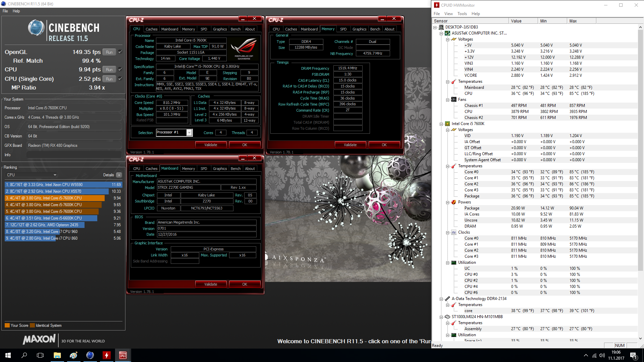Click the ASUSTeK motherboard icon in HWMonitor
The height and width of the screenshot is (362, 644).
tap(447, 33)
